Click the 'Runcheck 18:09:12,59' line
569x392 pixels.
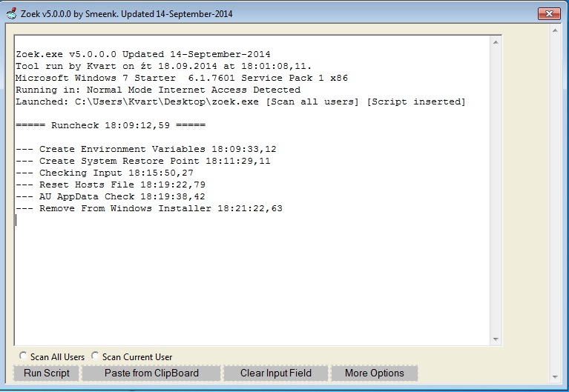[111, 125]
